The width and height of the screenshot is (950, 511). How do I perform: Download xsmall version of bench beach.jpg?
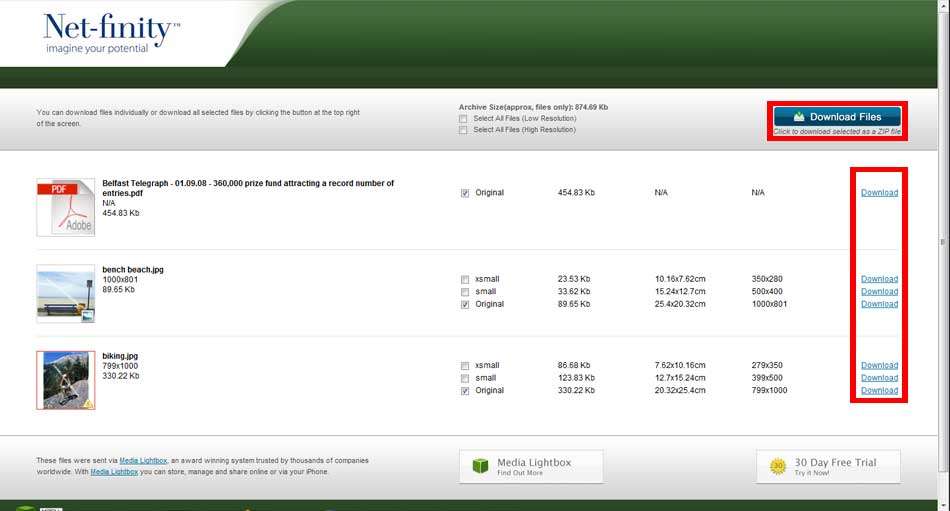879,279
